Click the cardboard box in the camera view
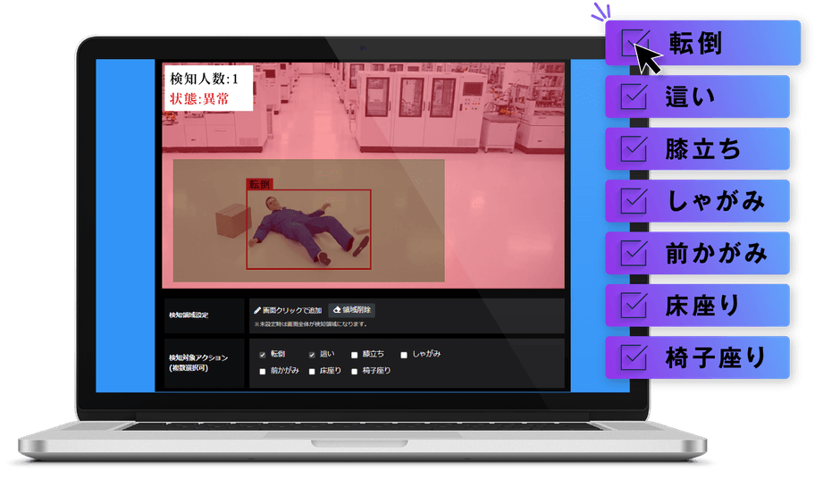The width and height of the screenshot is (840, 504). tap(233, 220)
